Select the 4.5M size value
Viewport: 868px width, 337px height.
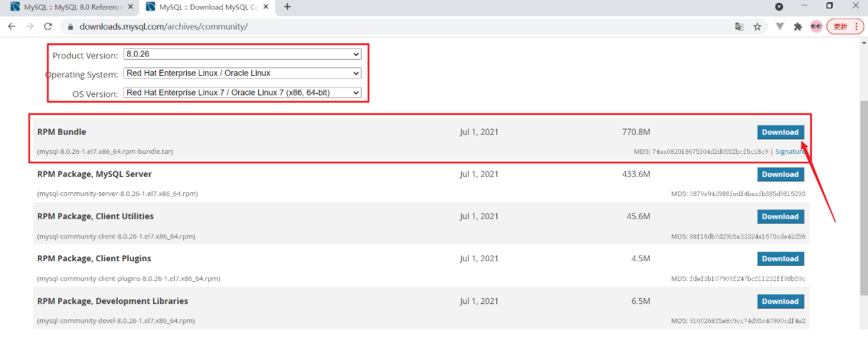[640, 258]
